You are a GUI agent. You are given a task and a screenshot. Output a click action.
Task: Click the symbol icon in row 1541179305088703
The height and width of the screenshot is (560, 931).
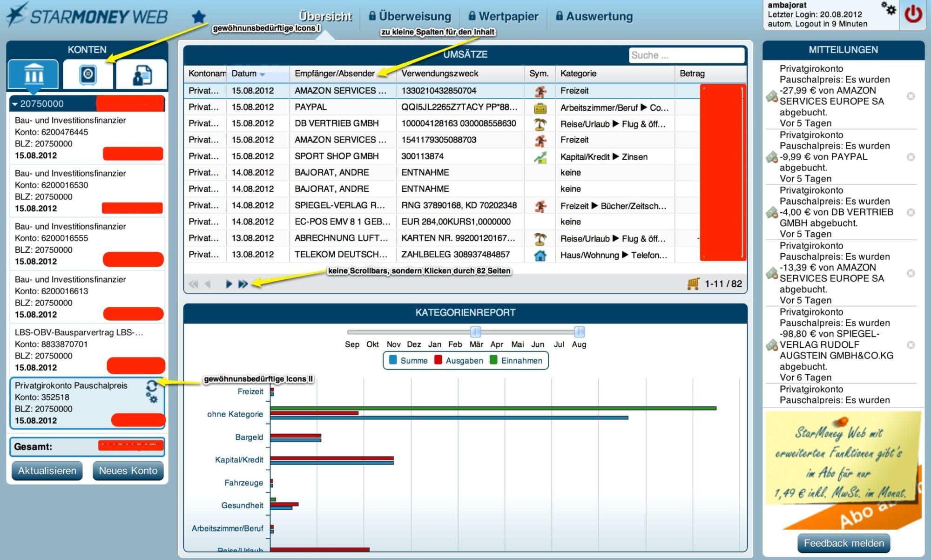540,141
